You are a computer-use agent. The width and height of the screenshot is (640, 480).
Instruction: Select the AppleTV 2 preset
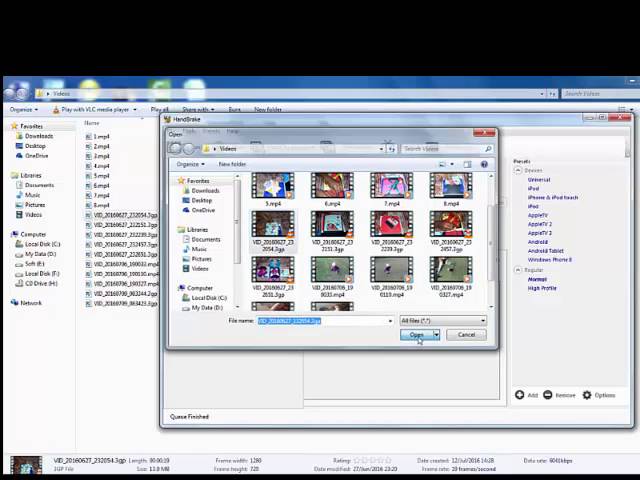click(x=540, y=224)
